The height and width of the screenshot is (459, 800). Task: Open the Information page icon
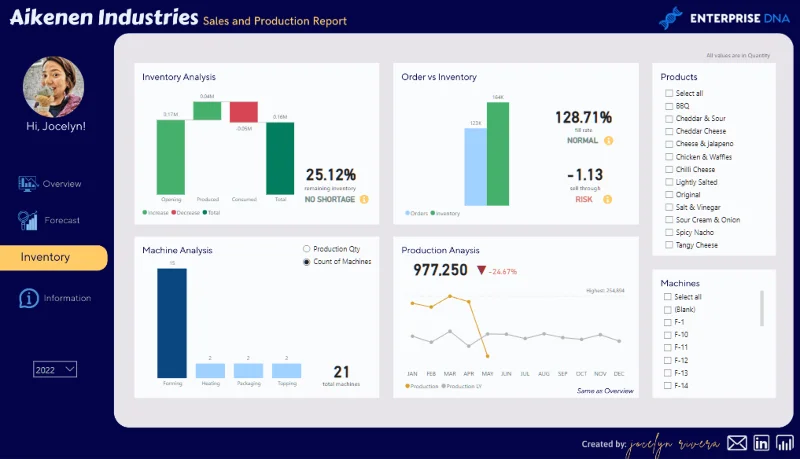click(x=29, y=298)
